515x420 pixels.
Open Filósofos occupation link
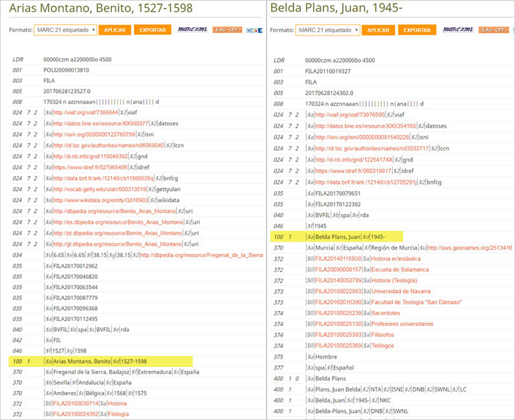[x=382, y=335]
